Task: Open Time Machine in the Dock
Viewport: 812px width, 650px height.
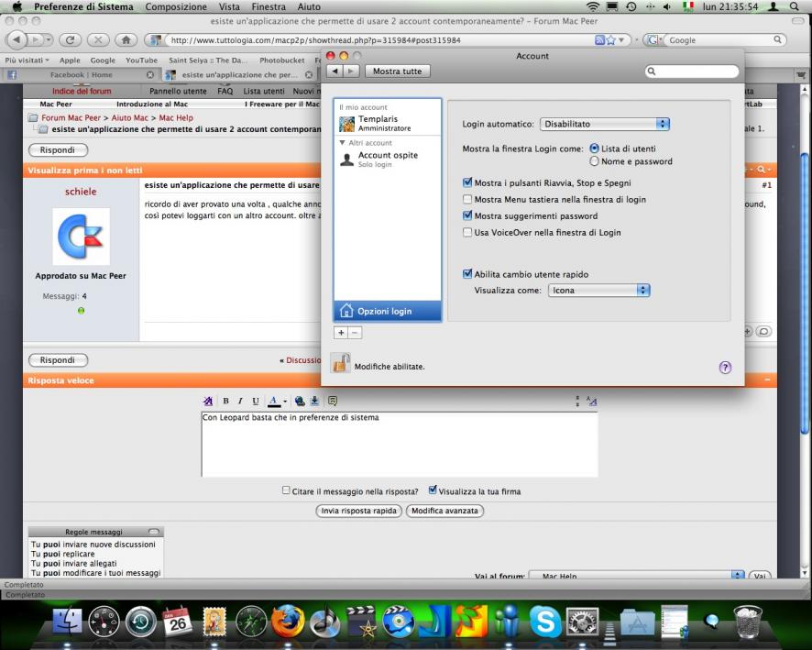Action: 140,622
